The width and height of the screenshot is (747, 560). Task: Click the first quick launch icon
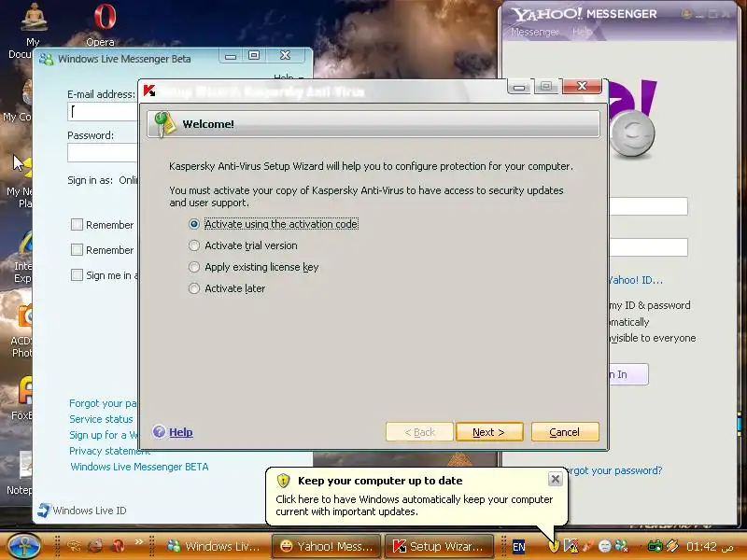pyautogui.click(x=74, y=546)
